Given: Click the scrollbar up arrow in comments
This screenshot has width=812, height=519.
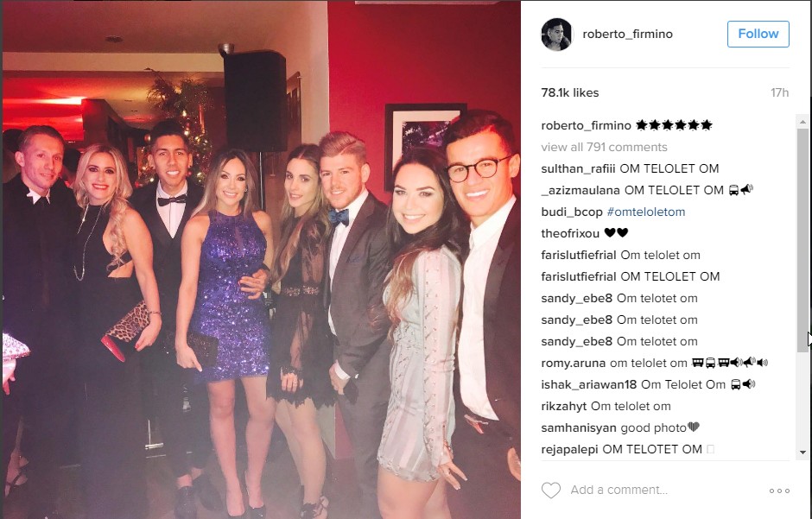Looking at the screenshot, I should point(802,123).
